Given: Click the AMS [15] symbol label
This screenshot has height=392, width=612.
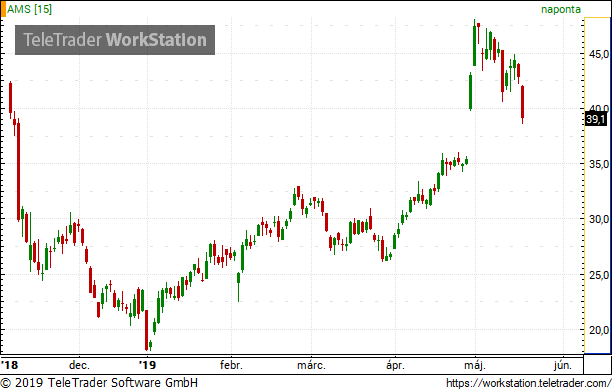Looking at the screenshot, I should pos(29,9).
